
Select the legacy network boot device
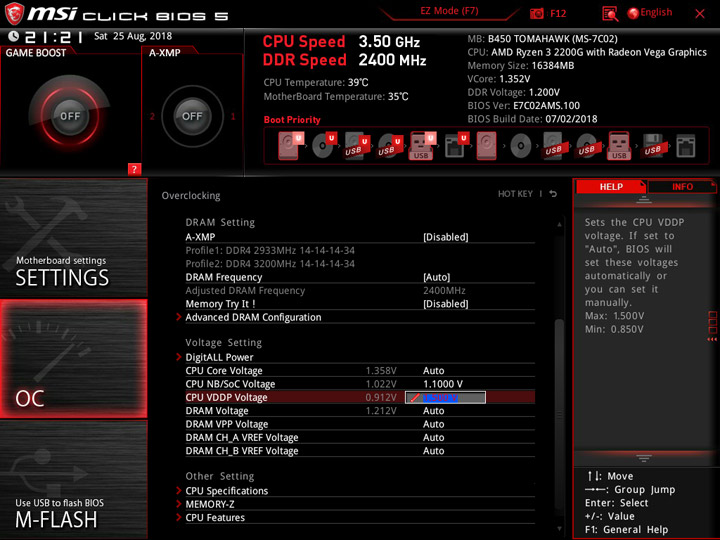click(686, 146)
